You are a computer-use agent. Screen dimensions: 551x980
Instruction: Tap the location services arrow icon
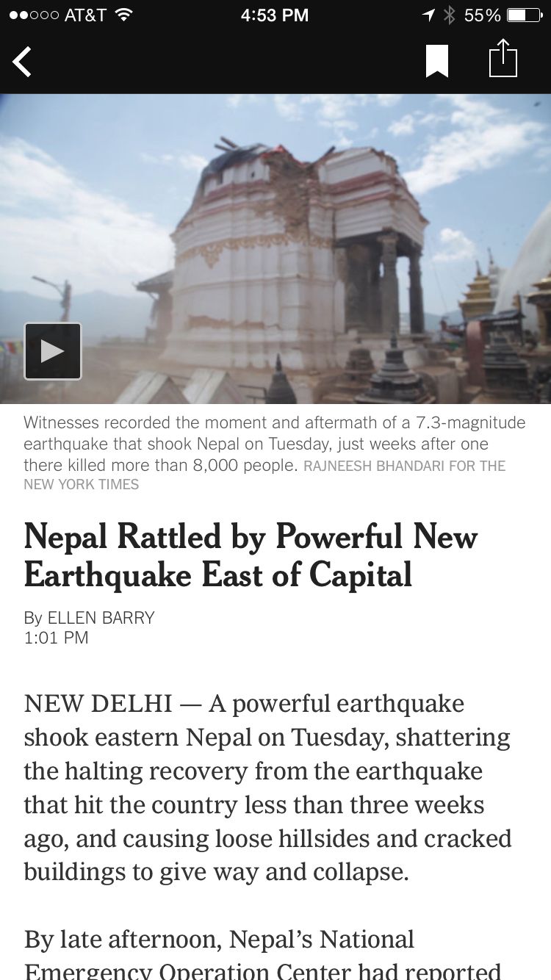coord(428,15)
